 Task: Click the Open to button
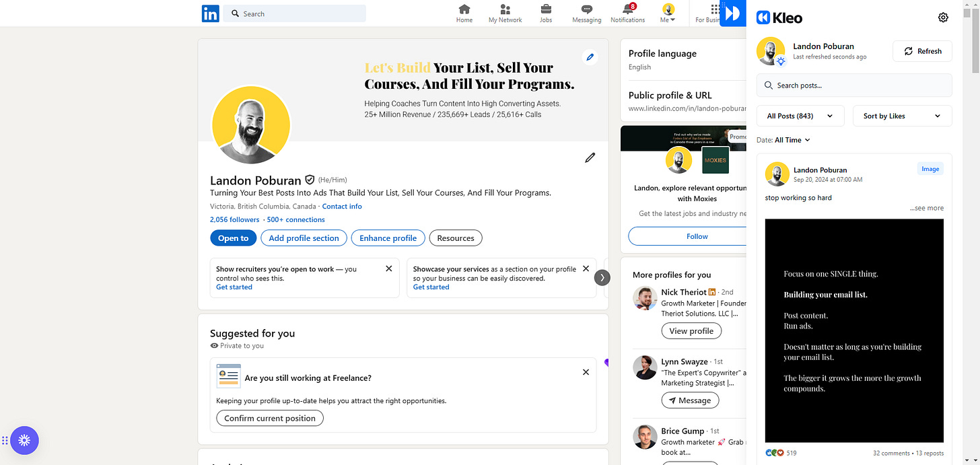click(x=233, y=238)
